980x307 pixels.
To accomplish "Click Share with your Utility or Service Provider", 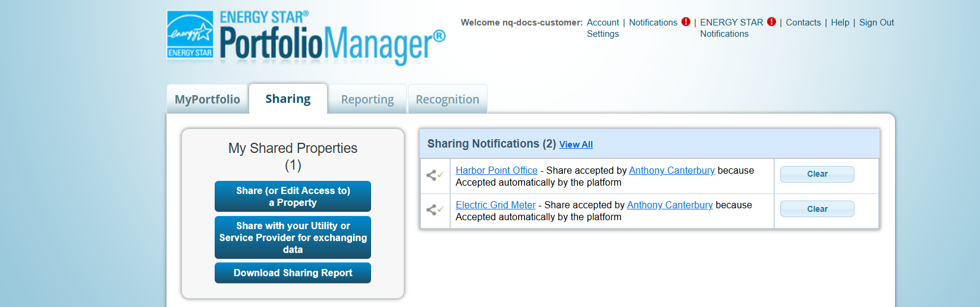I will pos(293,237).
